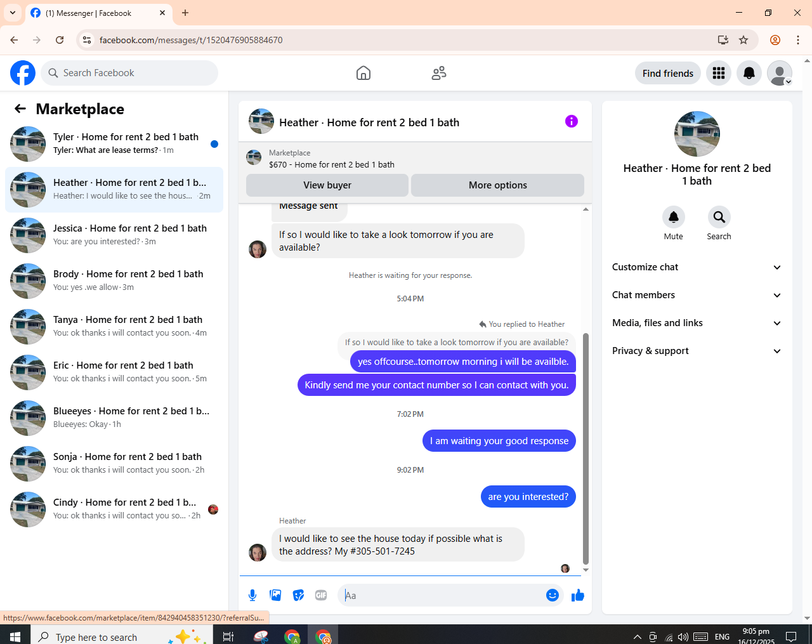Open the Friends icon in top navigation

[x=439, y=73]
